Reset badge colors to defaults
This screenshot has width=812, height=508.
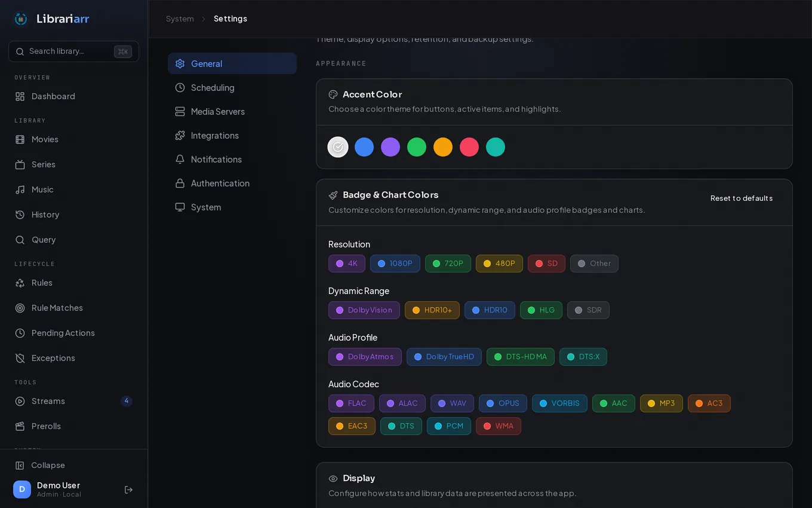click(742, 198)
